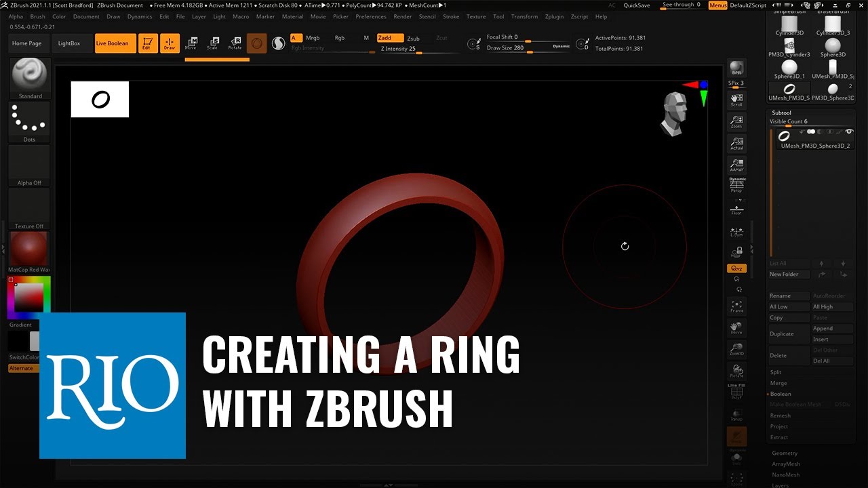Click the Scroll hand icon
Viewport: 868px width, 488px height.
point(736,100)
